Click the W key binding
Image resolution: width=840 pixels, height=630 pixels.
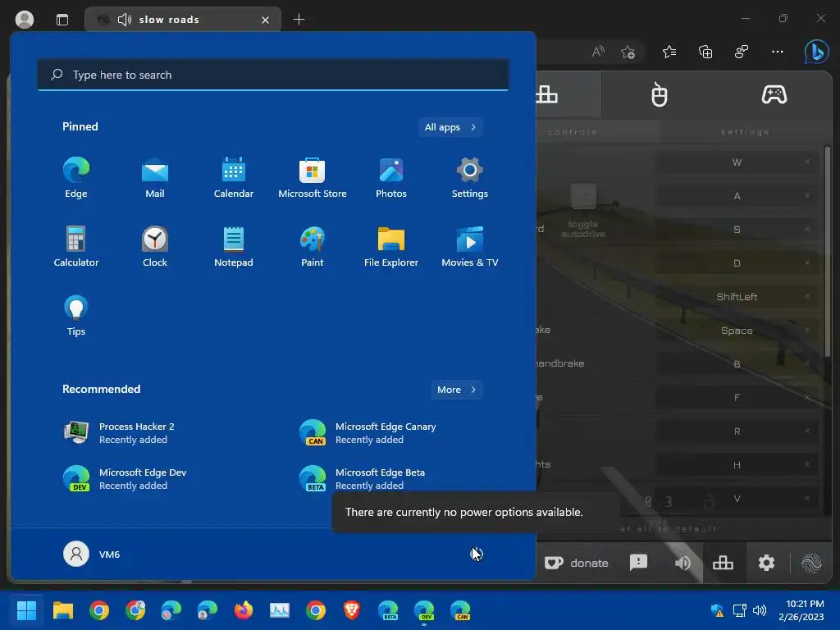[737, 162]
